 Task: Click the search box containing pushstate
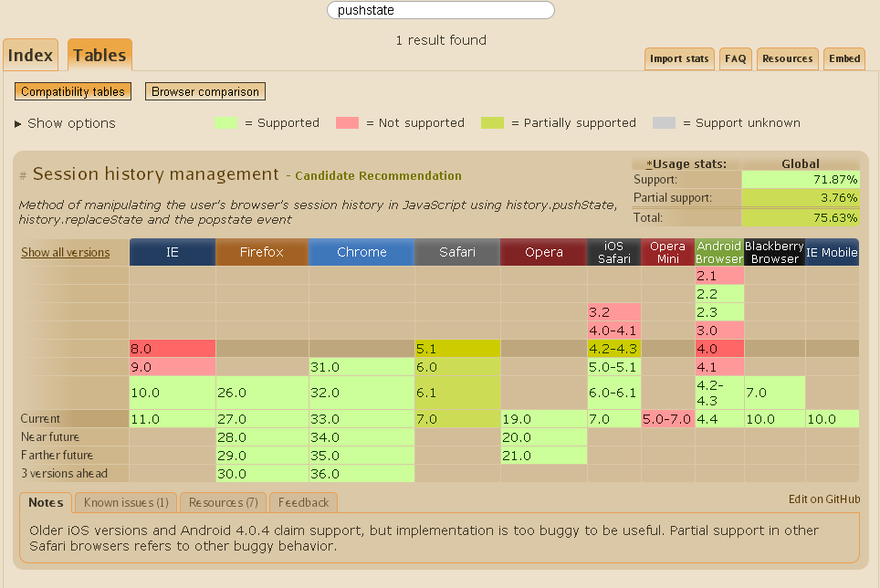coord(441,10)
